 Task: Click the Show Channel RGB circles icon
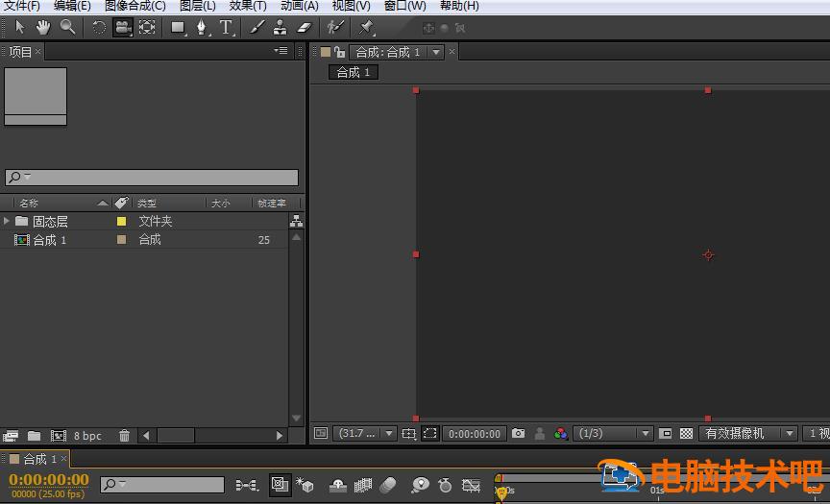click(561, 434)
